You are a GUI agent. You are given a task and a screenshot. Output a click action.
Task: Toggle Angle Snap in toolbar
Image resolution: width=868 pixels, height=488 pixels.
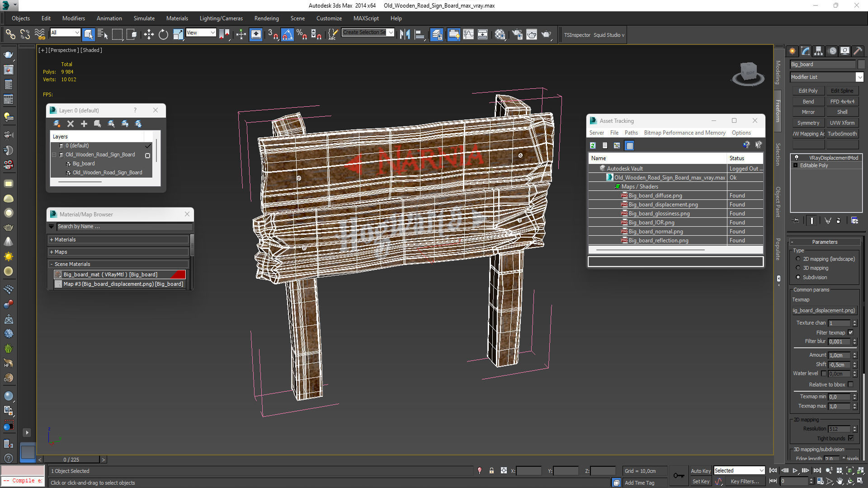(x=288, y=35)
